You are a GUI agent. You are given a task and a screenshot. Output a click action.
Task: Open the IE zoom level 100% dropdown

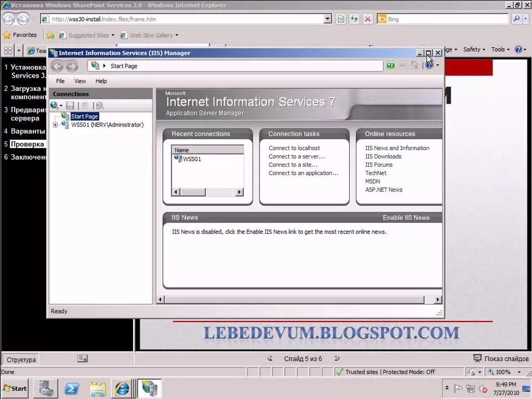[519, 372]
